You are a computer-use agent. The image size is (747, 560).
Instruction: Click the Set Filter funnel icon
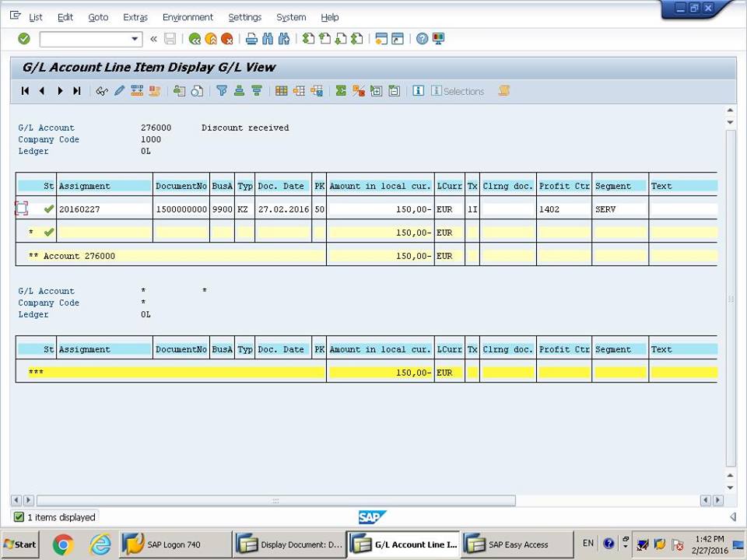coord(222,91)
